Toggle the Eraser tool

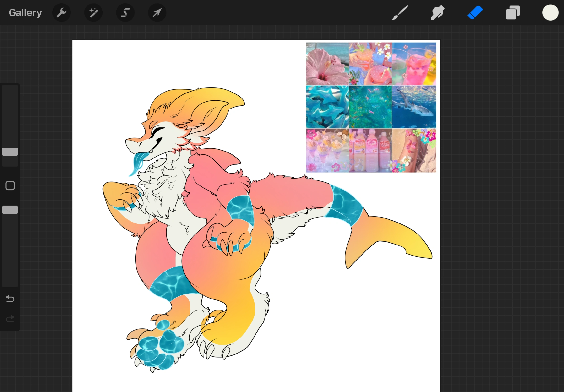474,12
